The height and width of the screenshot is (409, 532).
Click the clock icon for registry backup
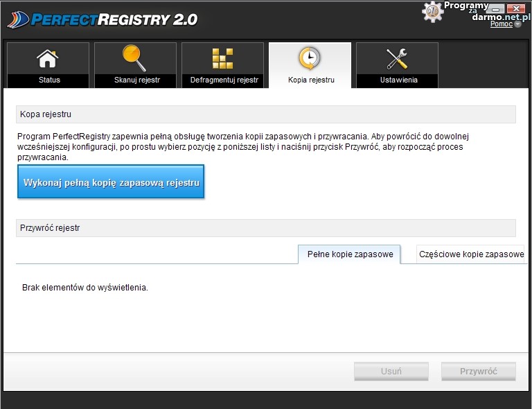coord(310,58)
